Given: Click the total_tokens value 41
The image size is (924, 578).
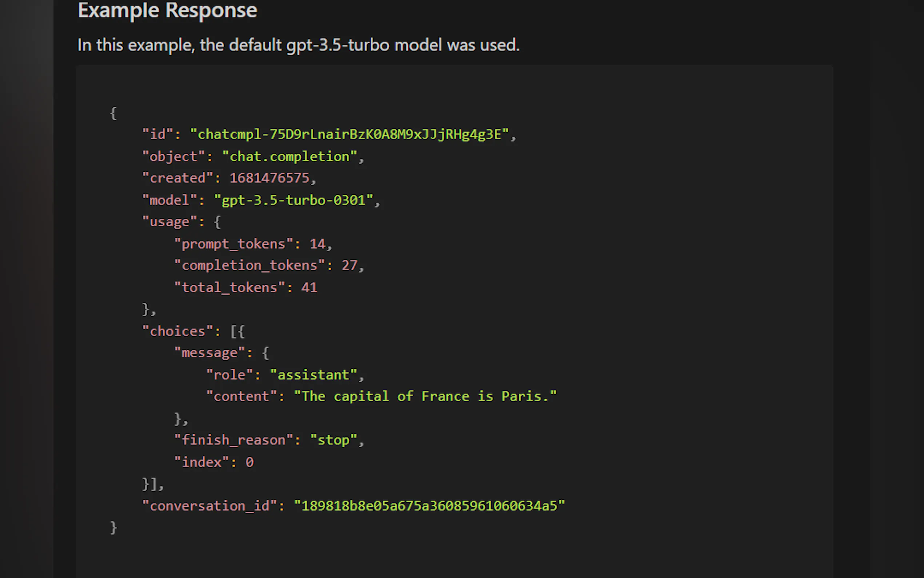Looking at the screenshot, I should point(309,288).
